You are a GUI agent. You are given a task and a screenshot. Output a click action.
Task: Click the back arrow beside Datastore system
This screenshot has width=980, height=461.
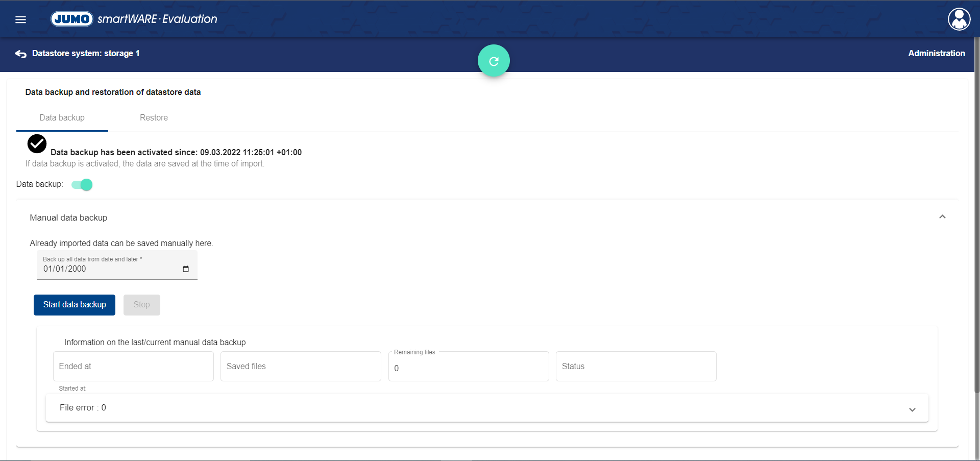click(x=20, y=54)
